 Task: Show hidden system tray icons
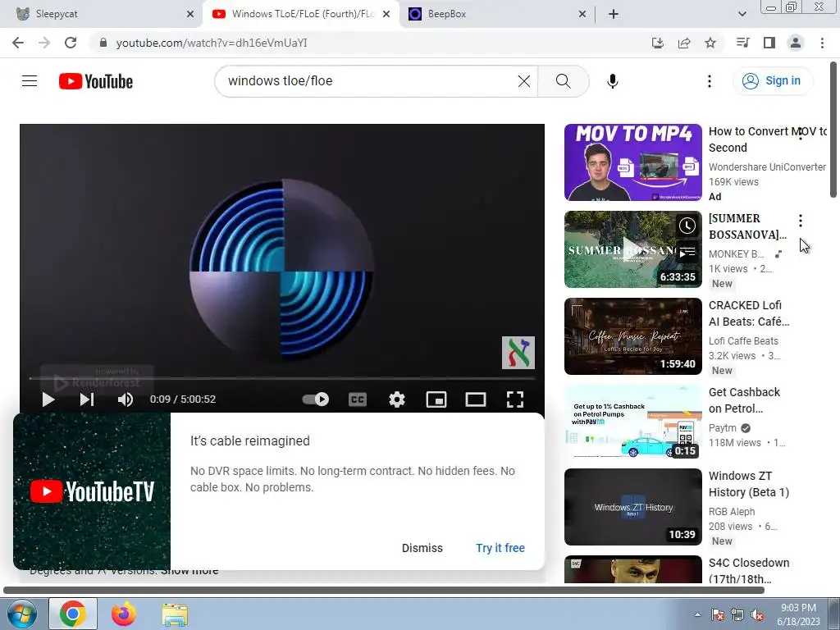pos(697,614)
